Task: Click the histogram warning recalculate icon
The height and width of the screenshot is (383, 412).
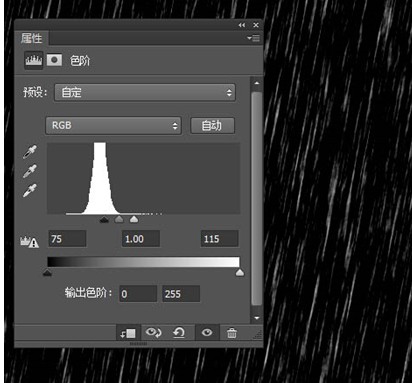Action: (29, 242)
